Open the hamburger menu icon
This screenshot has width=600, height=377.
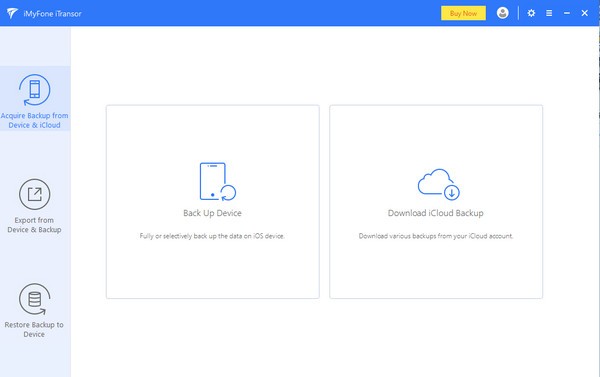[549, 13]
